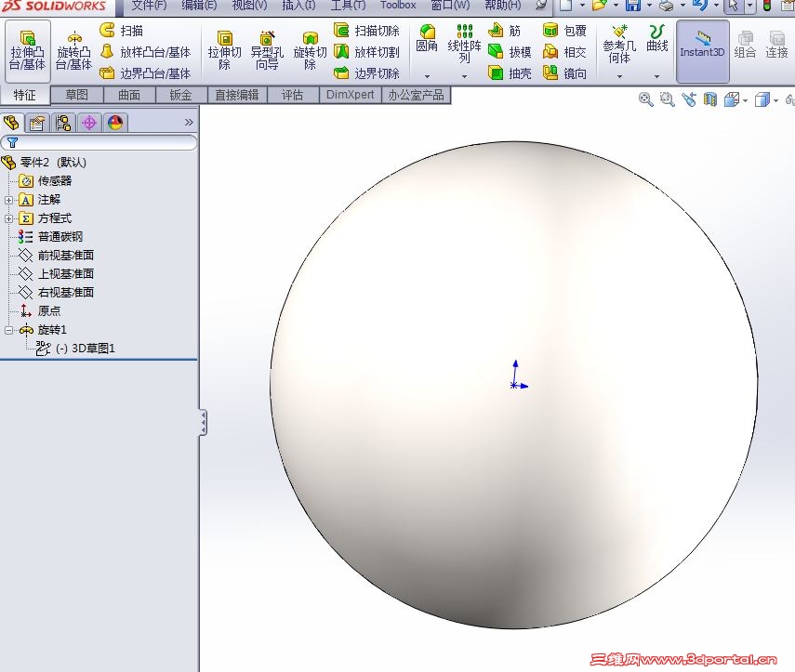Collapse the 旋转1 feature node
795x672 pixels.
(8, 331)
